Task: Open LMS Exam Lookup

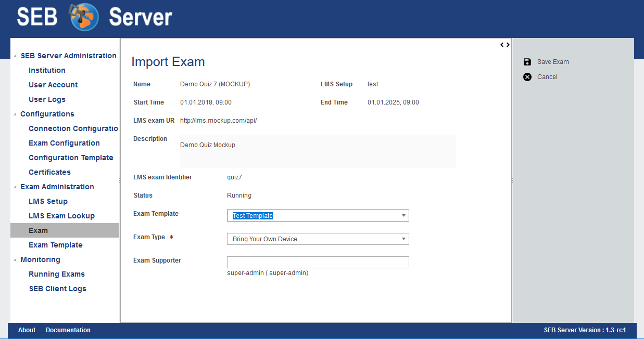Action: [61, 216]
